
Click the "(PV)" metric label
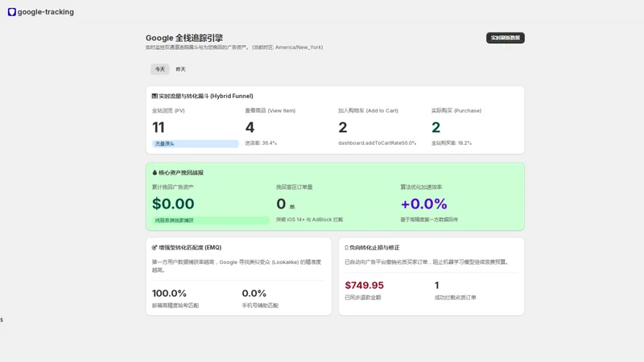click(x=168, y=110)
